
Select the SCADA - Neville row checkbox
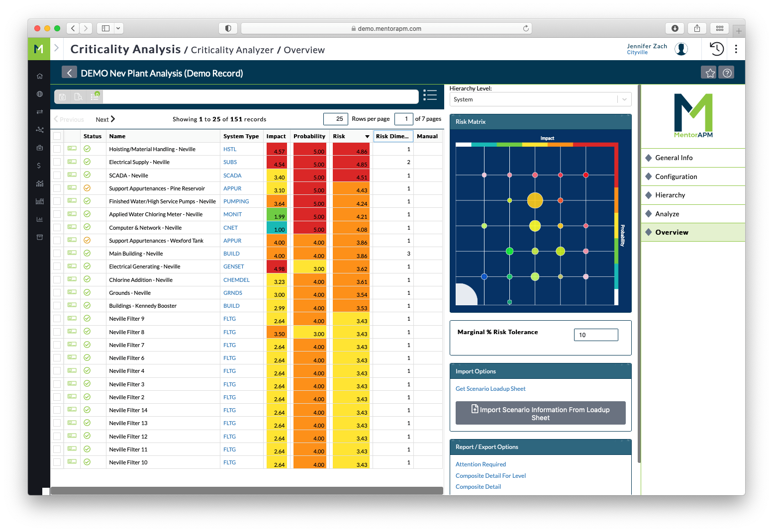pyautogui.click(x=57, y=176)
